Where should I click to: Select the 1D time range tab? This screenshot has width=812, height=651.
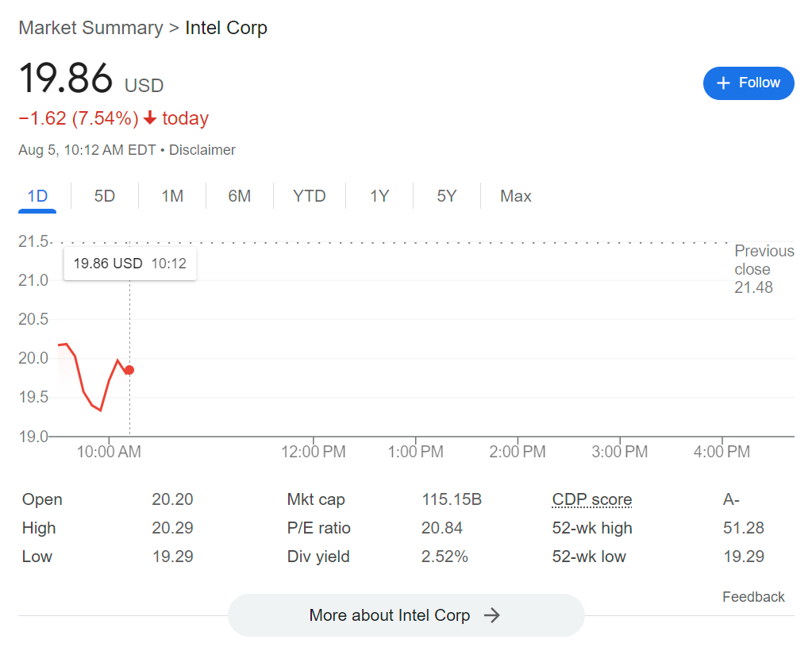pos(37,195)
